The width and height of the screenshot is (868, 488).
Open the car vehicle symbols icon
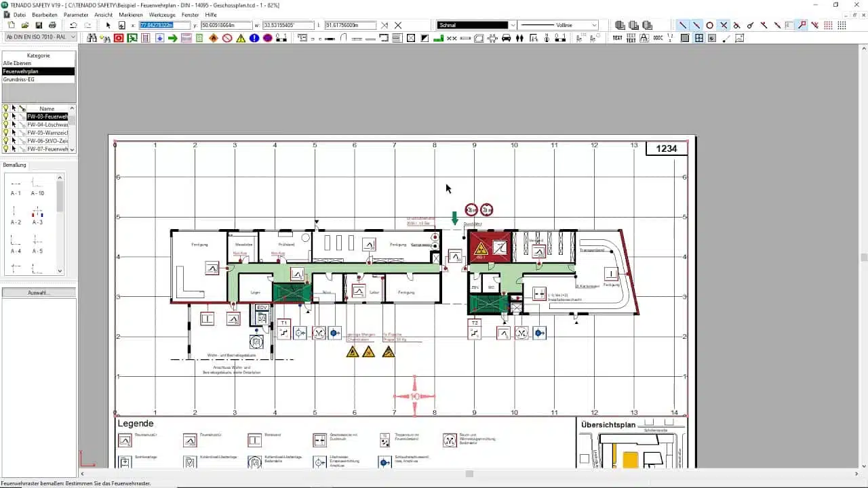click(x=506, y=38)
